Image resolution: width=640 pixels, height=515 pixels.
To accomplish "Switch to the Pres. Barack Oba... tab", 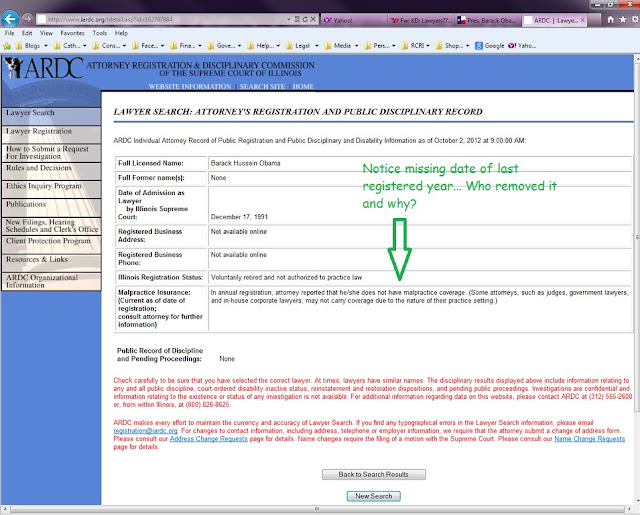I will coord(487,20).
